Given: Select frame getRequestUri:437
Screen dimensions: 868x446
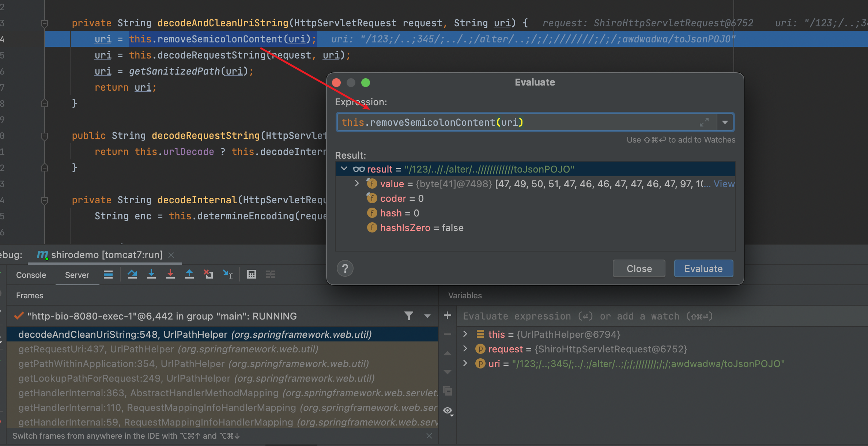Looking at the screenshot, I should click(x=222, y=349).
